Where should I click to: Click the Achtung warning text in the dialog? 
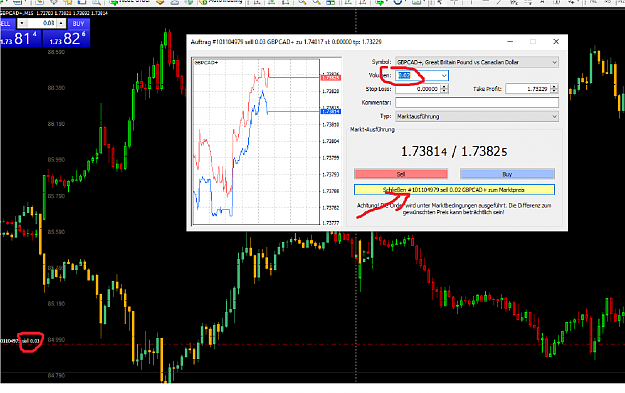click(454, 209)
